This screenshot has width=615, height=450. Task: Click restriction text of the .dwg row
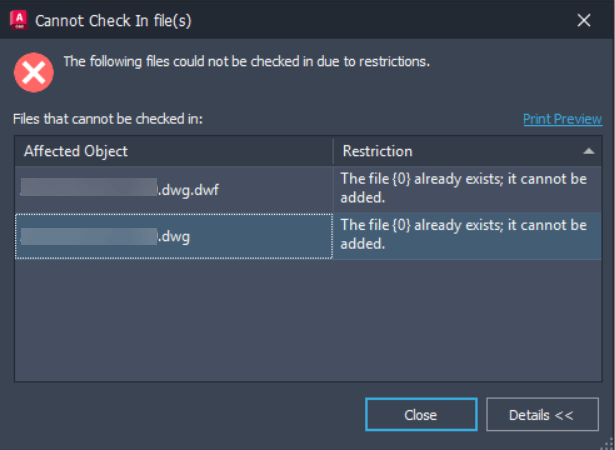462,235
